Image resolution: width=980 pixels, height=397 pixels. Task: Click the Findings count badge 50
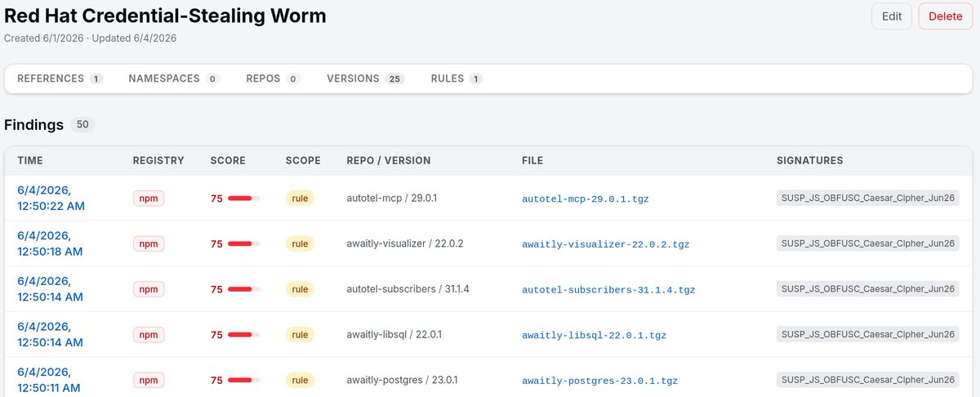pyautogui.click(x=82, y=125)
